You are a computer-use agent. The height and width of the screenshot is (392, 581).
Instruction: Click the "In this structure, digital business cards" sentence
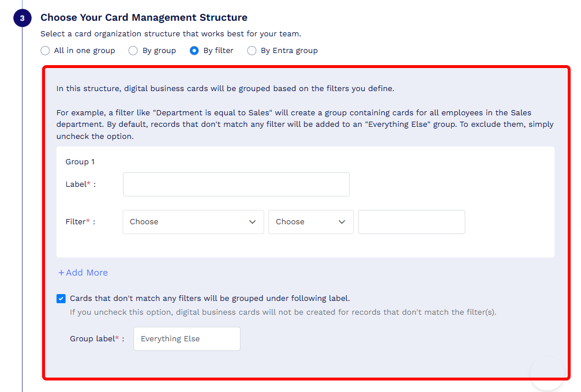click(x=225, y=88)
